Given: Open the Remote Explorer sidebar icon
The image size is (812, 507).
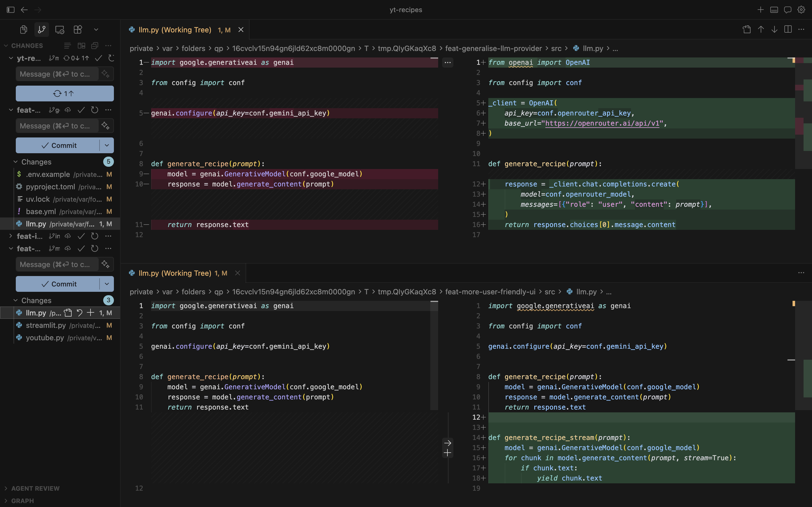Looking at the screenshot, I should coord(60,30).
